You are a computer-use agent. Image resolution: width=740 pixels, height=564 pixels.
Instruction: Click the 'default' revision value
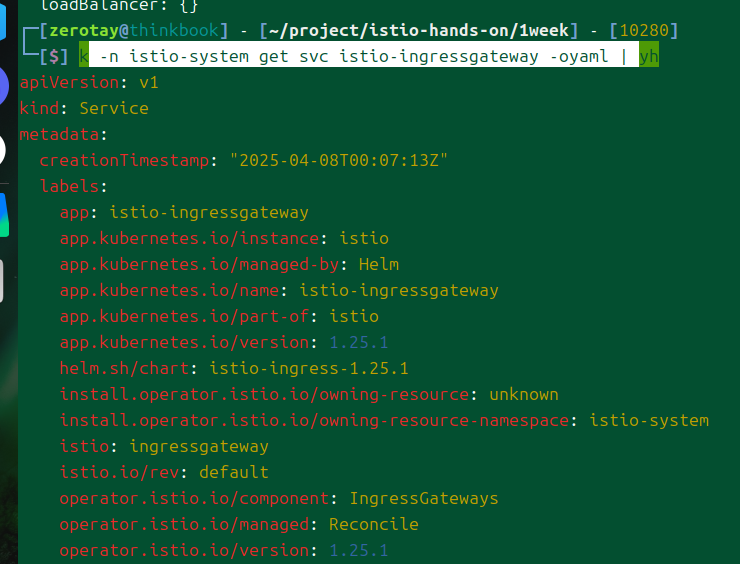(234, 472)
